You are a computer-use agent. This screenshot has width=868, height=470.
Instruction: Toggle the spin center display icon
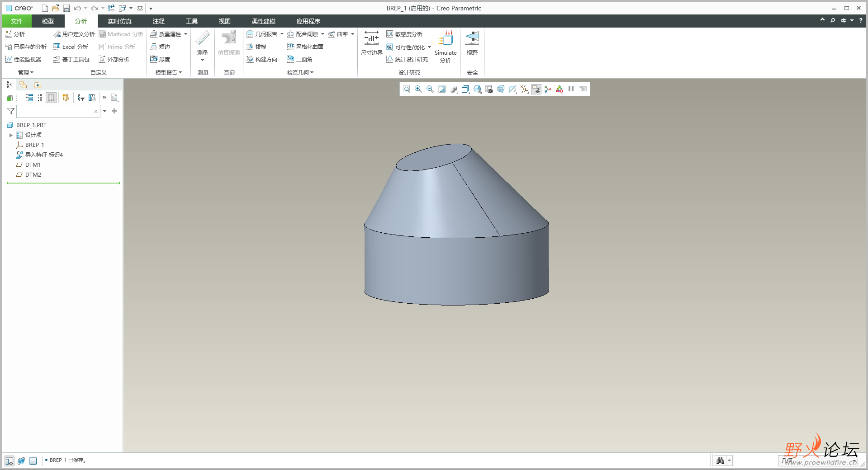(548, 89)
